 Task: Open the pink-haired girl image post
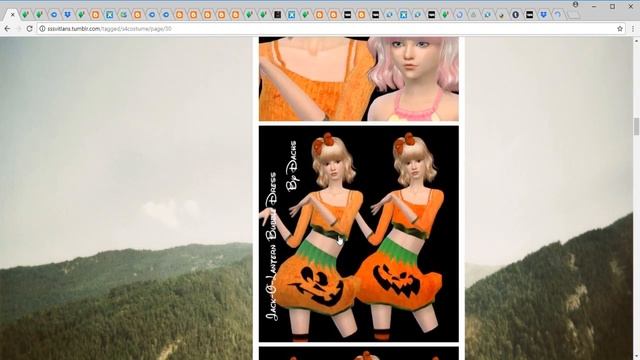[359, 79]
